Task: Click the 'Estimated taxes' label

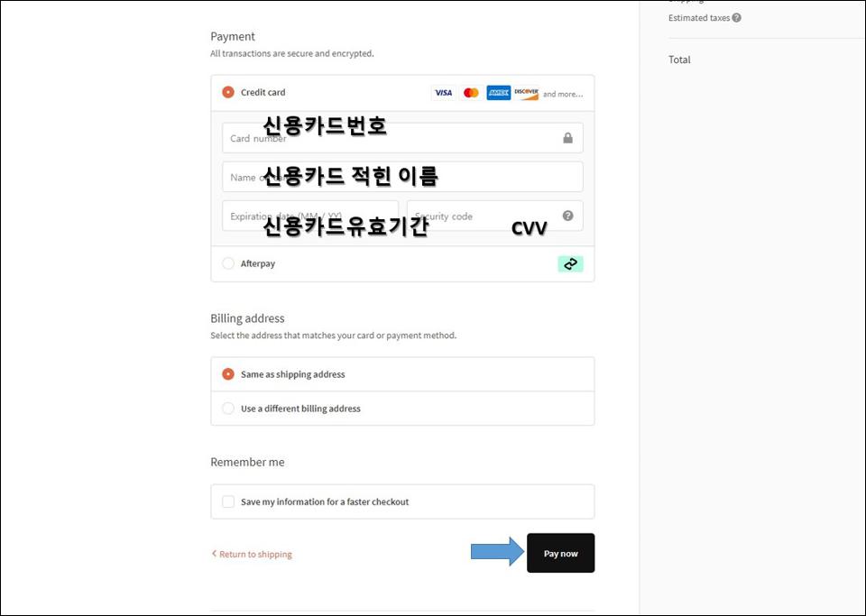Action: pyautogui.click(x=699, y=18)
